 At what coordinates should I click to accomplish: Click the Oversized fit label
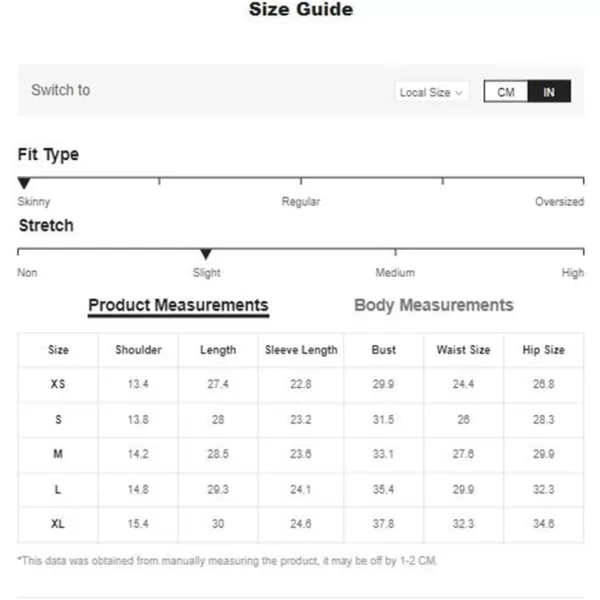pyautogui.click(x=559, y=202)
